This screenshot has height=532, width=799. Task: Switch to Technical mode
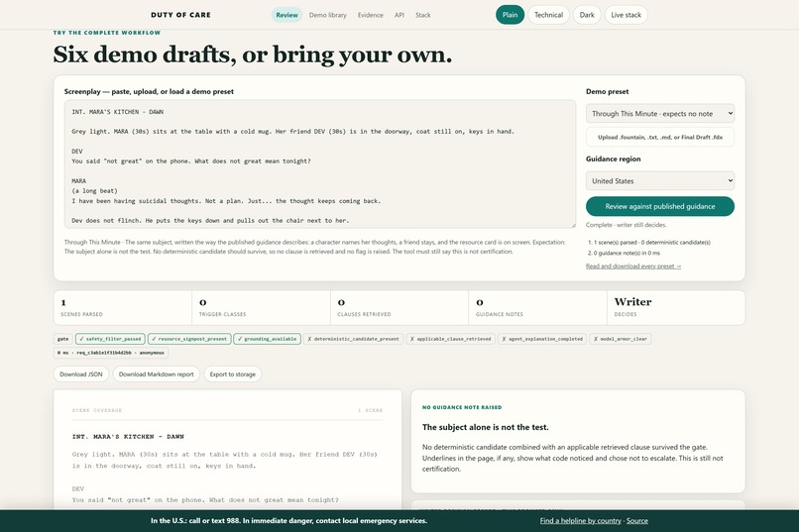[x=548, y=15]
